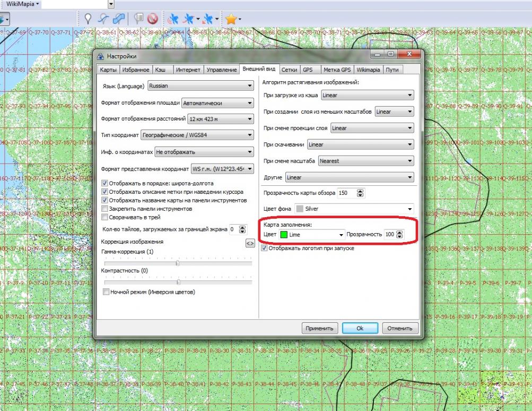Click the 'Гамма-коррекция' slider handle
Screen dimensions: 532x411
(x=178, y=262)
